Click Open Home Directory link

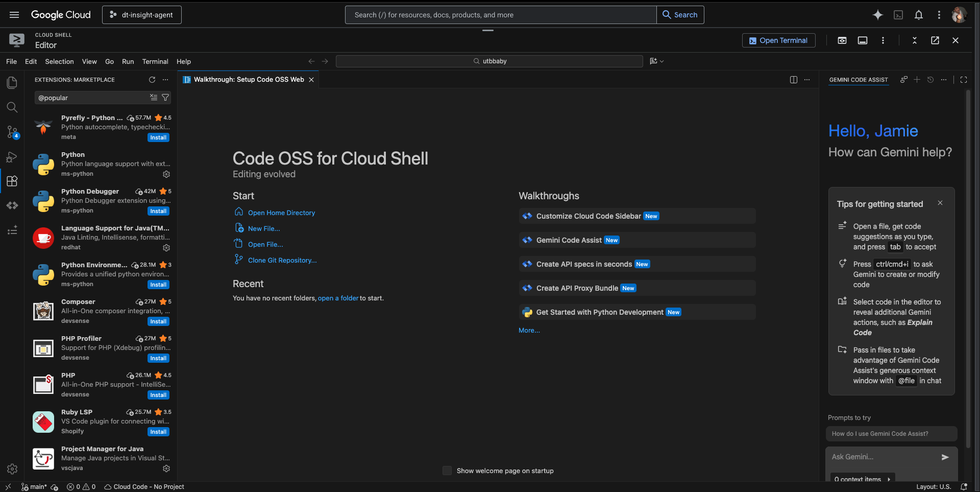click(x=281, y=213)
